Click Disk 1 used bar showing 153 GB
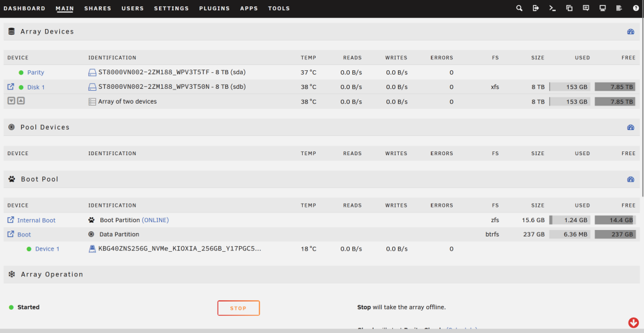 [570, 87]
